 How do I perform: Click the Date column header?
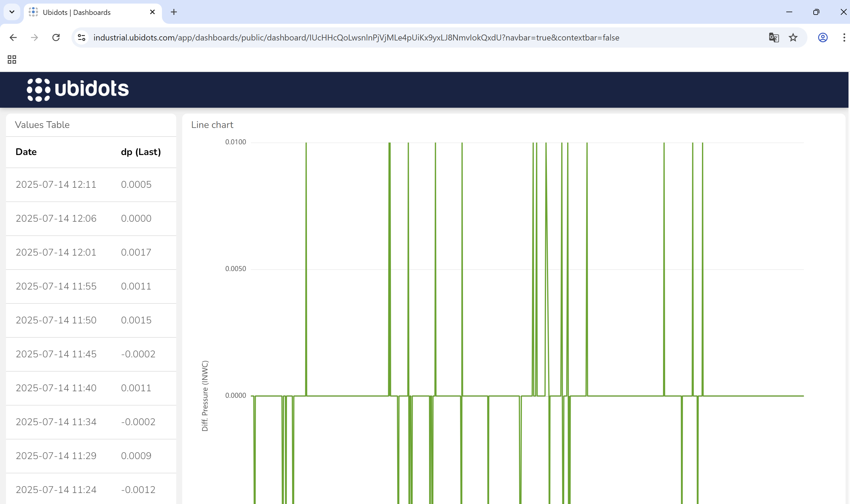[x=26, y=152]
